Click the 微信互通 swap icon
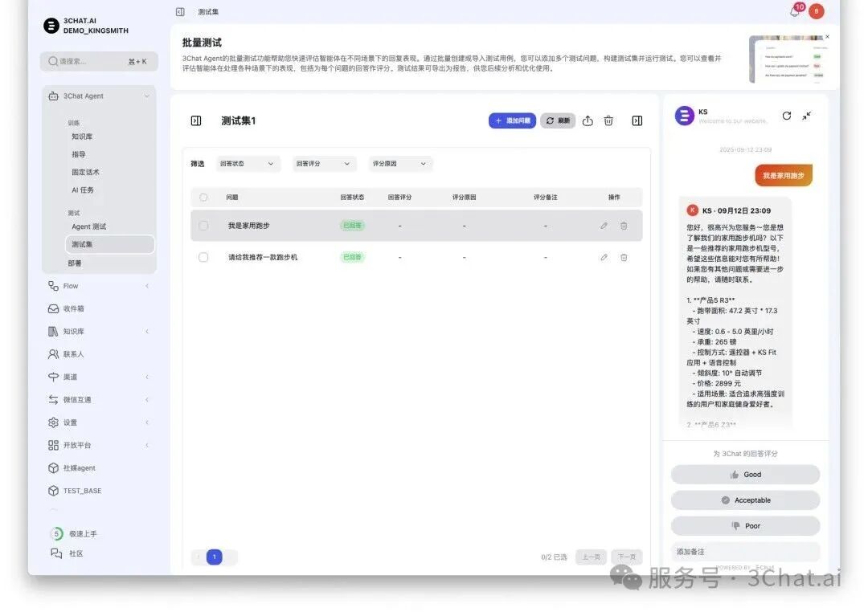The height and width of the screenshot is (612, 868). tap(53, 399)
